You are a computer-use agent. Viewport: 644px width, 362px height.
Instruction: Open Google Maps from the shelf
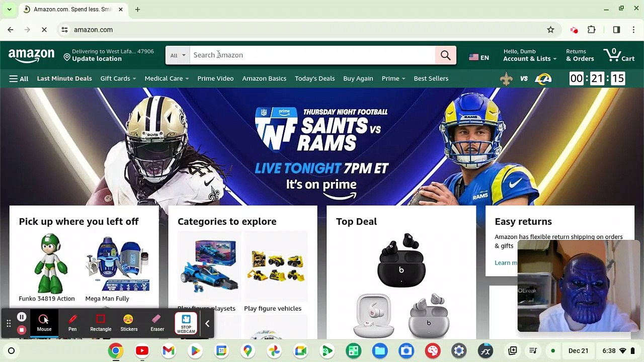pos(248,351)
